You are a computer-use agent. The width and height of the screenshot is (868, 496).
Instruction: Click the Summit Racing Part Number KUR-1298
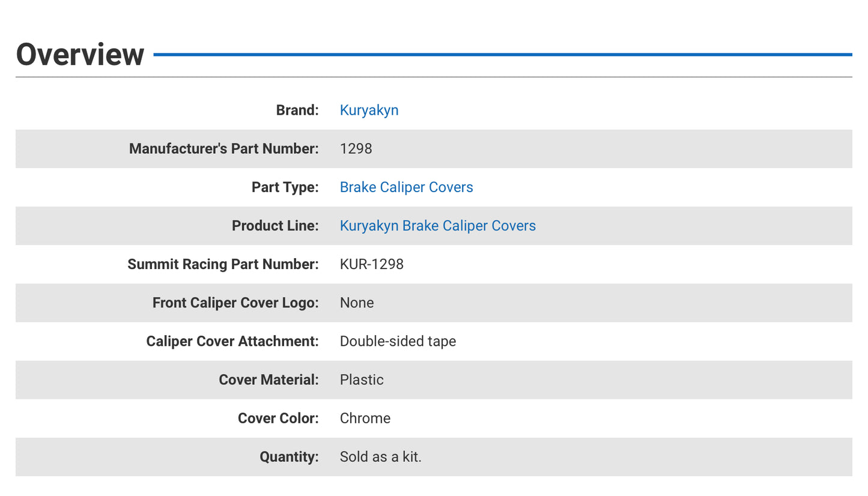point(372,264)
